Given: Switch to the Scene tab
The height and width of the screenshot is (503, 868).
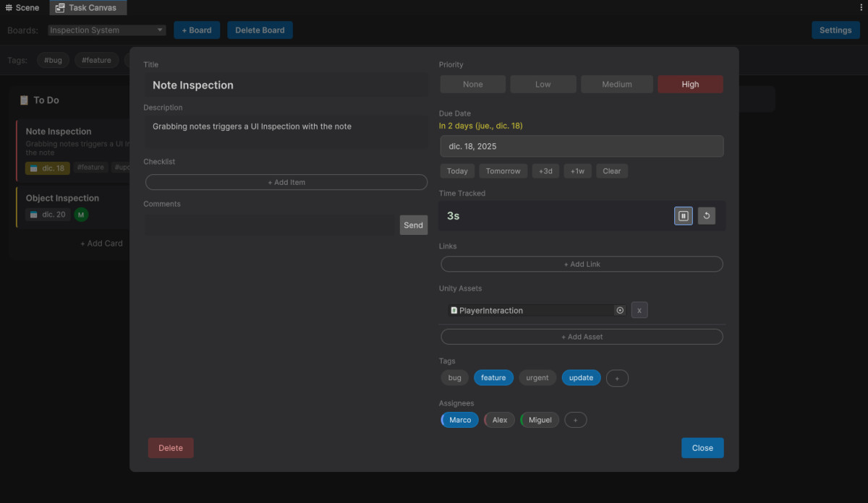Looking at the screenshot, I should [x=22, y=8].
